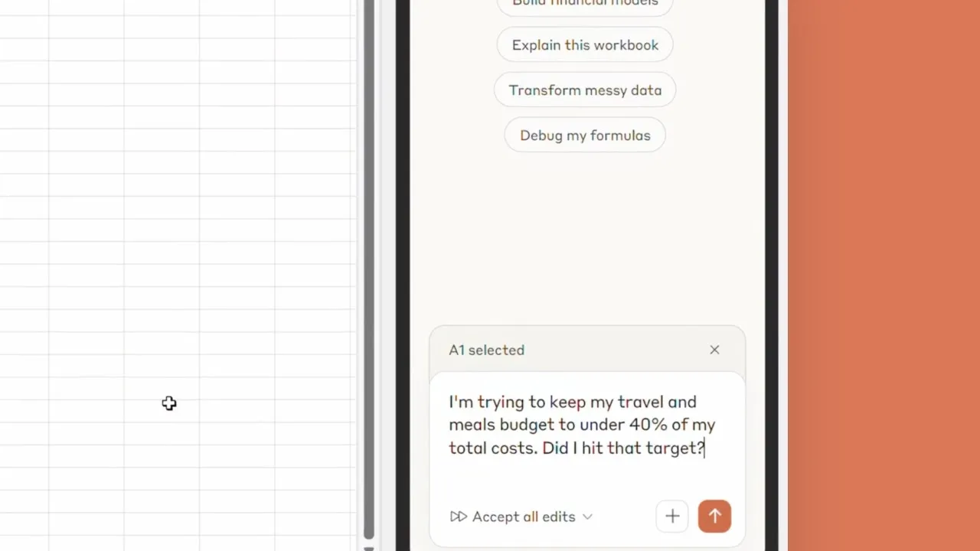Choose the Explain this workbook suggestion
980x551 pixels.
point(584,44)
